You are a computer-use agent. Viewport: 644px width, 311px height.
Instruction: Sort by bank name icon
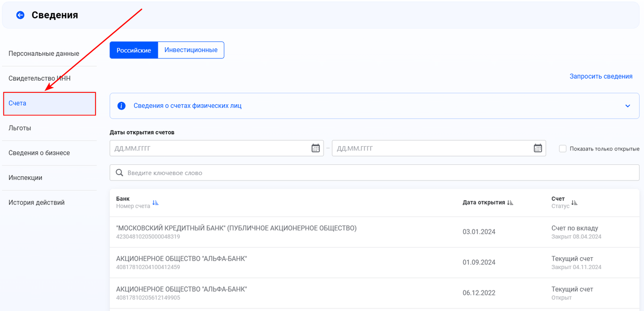(155, 202)
